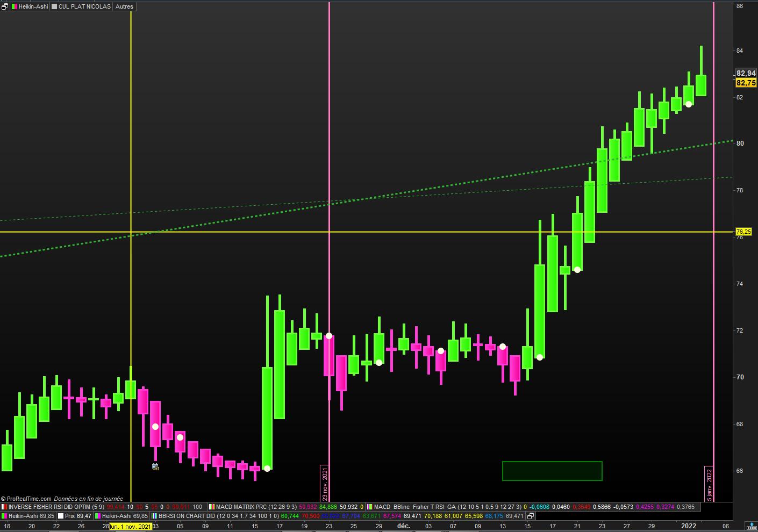Screen dimensions: 758x532
Task: Click the white Prix color swatch
Action: tap(61, 516)
